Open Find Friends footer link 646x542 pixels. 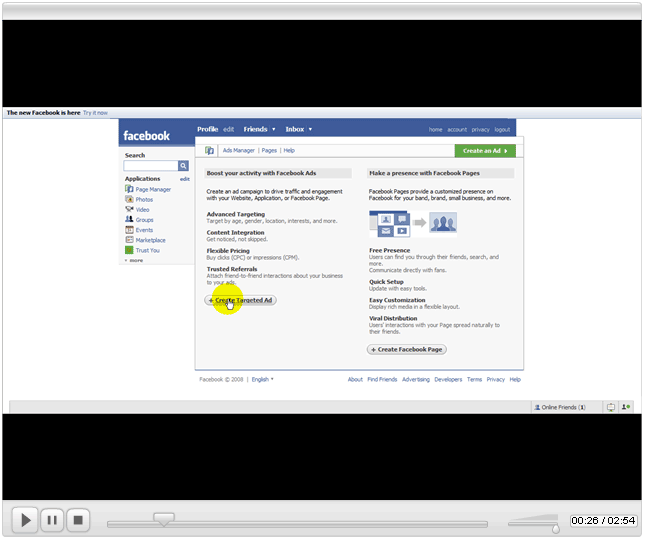[x=384, y=381]
